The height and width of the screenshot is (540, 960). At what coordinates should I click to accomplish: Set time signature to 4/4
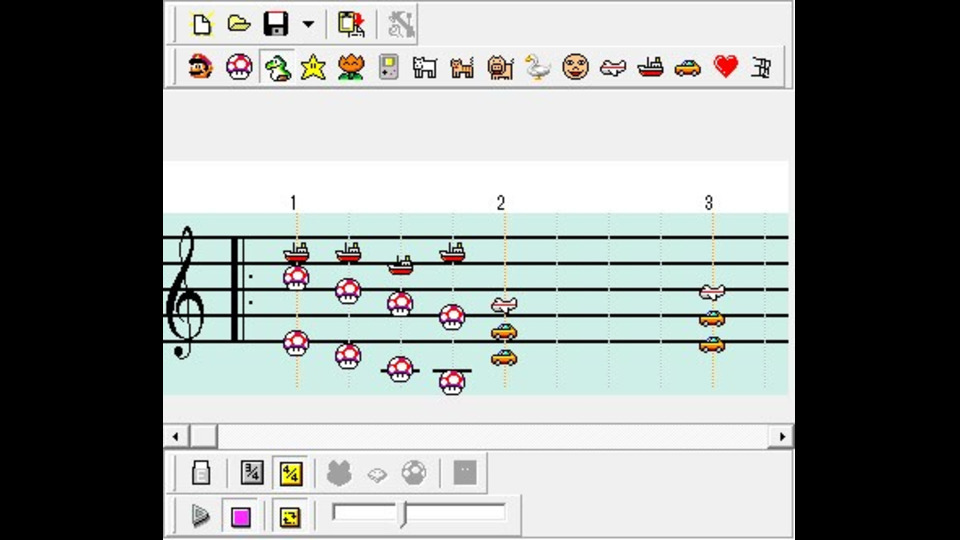click(x=291, y=473)
